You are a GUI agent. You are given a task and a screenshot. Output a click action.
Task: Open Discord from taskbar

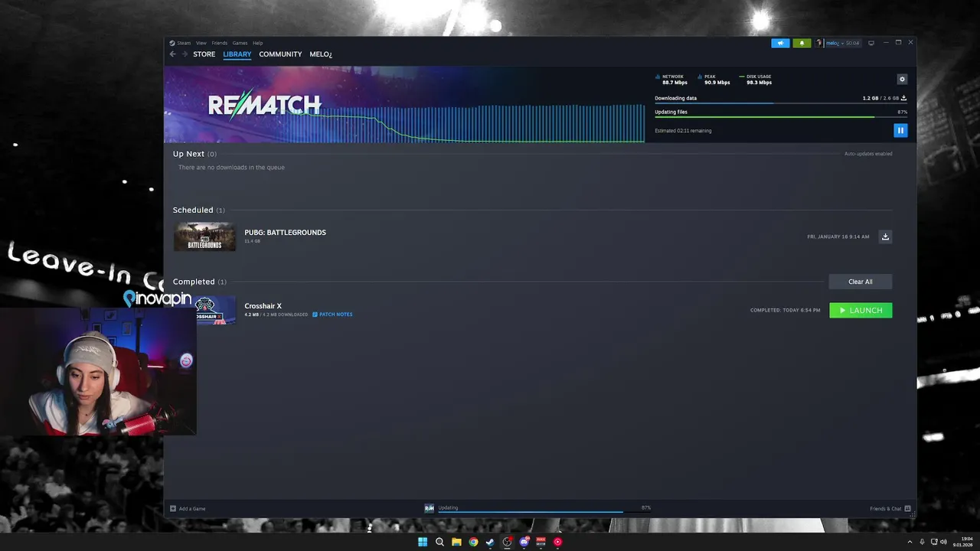524,542
